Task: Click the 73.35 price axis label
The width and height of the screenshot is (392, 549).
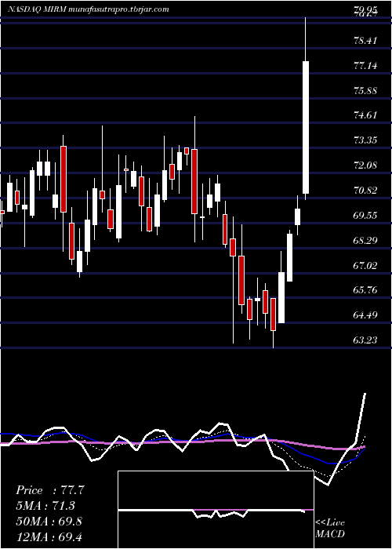Action: (365, 140)
